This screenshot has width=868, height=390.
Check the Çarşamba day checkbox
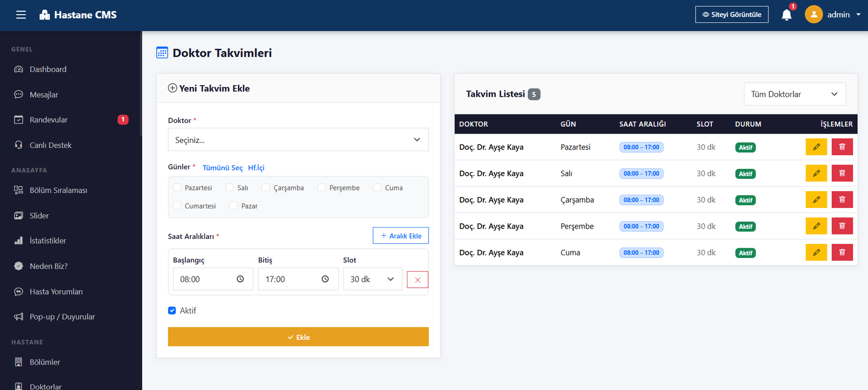coord(266,187)
